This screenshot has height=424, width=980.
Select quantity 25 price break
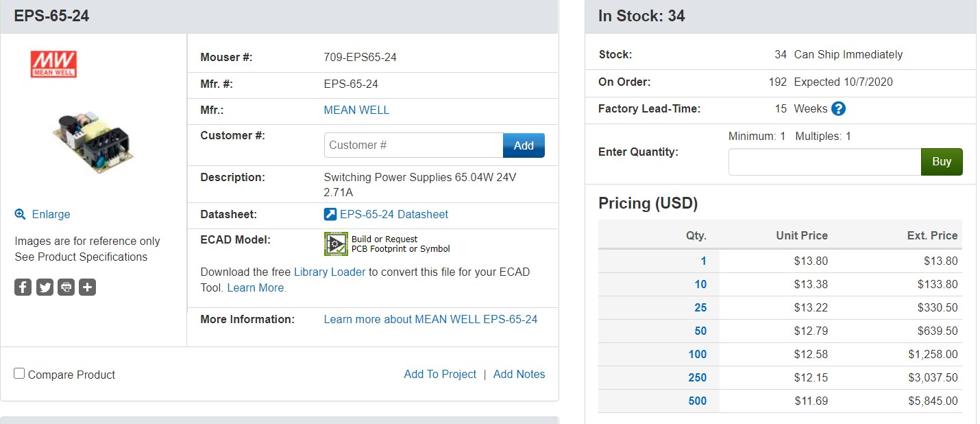point(700,307)
